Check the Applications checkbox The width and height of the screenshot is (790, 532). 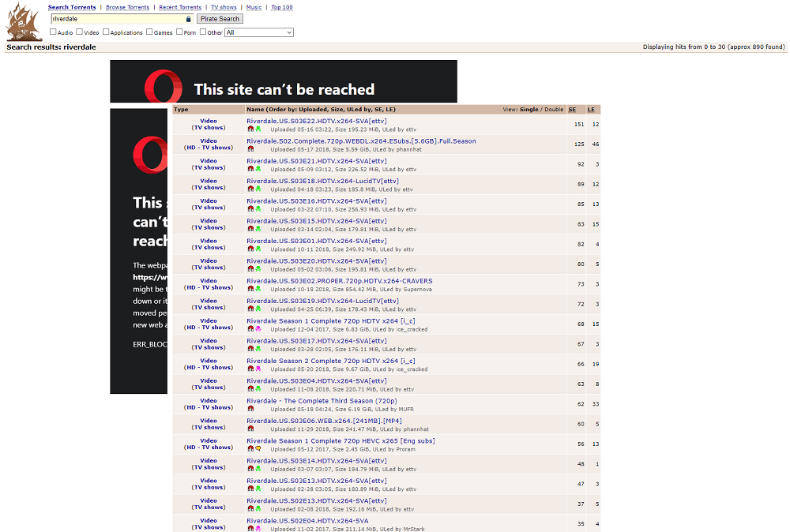pos(106,32)
